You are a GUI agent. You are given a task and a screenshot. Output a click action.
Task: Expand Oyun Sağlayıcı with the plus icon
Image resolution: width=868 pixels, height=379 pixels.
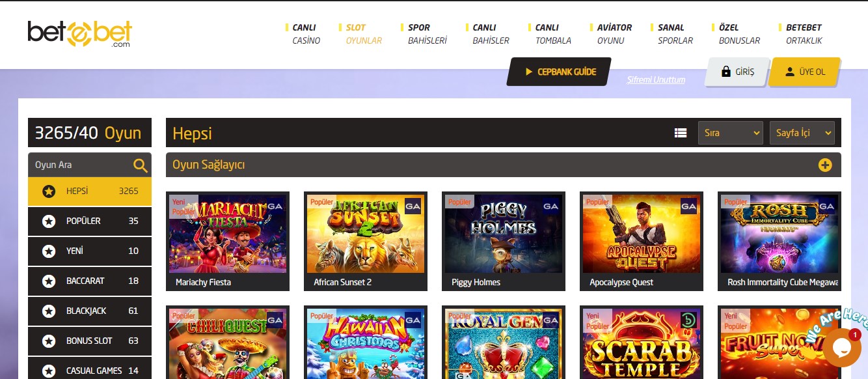[825, 165]
